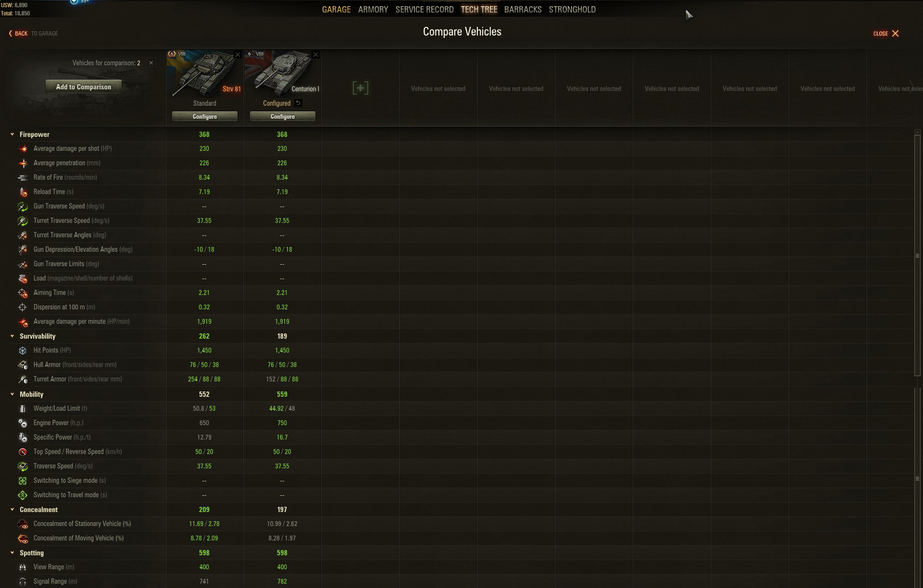Click the View Range binoculars icon
923x588 pixels.
[23, 567]
